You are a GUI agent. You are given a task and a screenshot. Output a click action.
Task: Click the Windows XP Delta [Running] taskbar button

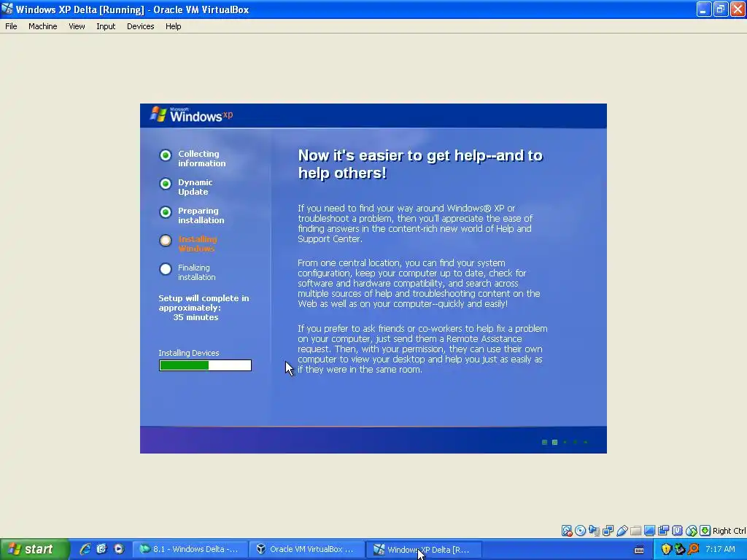[x=424, y=549]
